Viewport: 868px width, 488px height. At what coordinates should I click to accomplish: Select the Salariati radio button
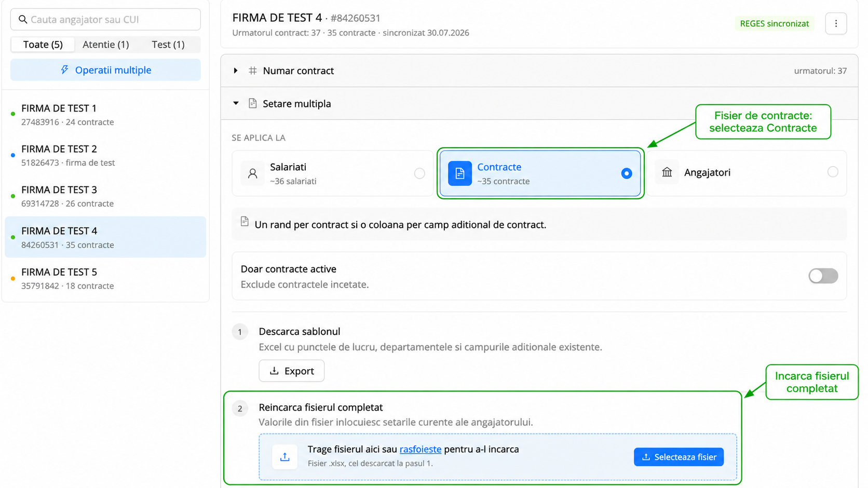[x=419, y=173]
